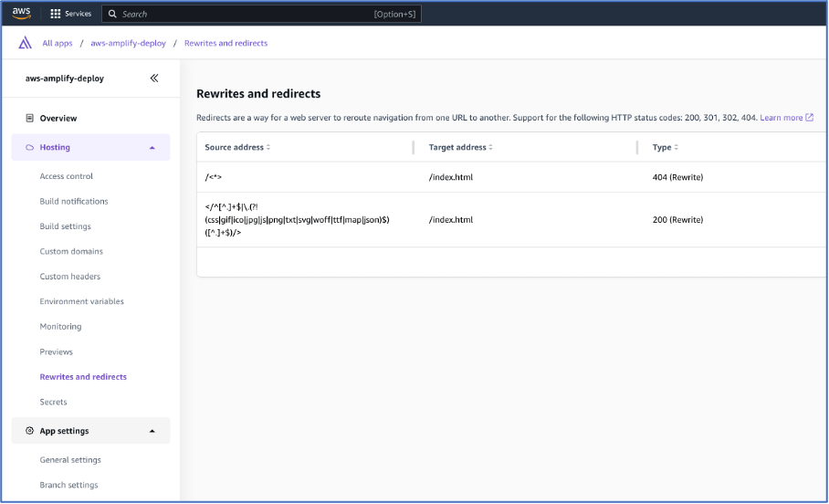Click the AWS logo icon
The height and width of the screenshot is (504, 829).
pos(21,13)
